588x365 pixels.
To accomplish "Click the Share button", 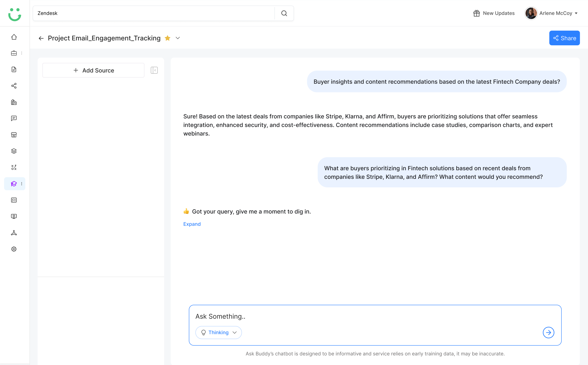I will coord(564,38).
